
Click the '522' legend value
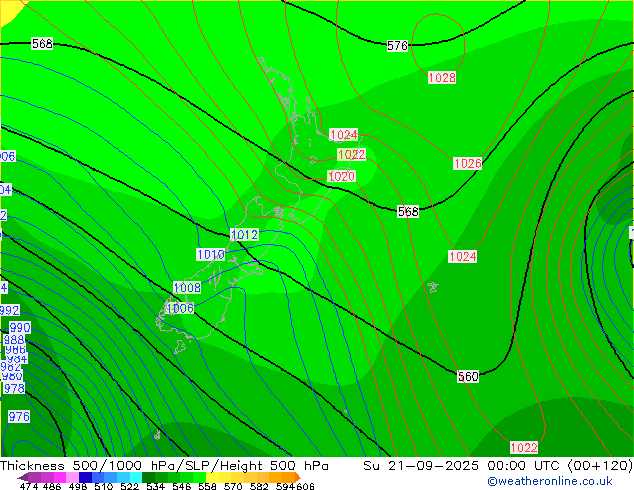129,486
